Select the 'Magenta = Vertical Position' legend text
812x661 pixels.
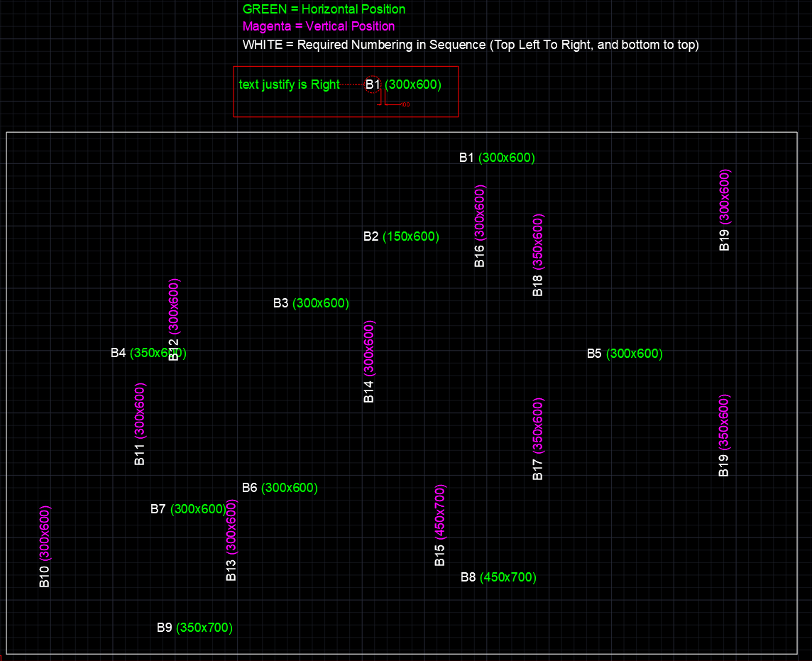(x=319, y=26)
